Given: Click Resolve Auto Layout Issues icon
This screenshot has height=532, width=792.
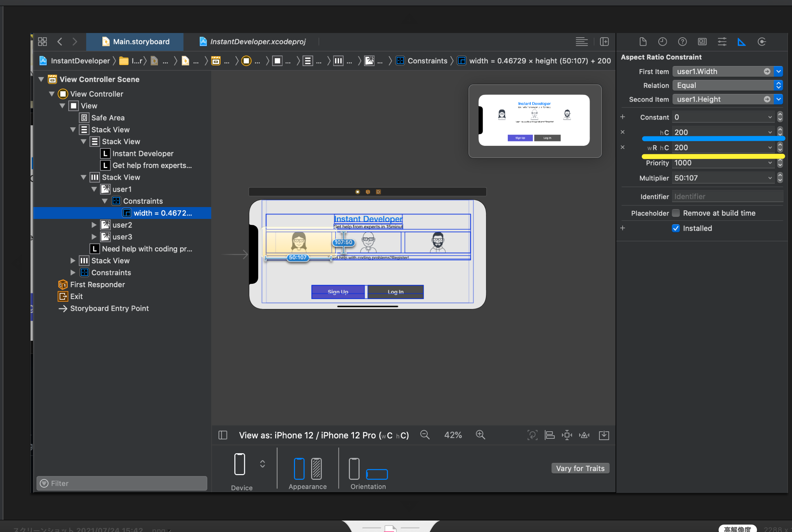Looking at the screenshot, I should click(x=584, y=435).
